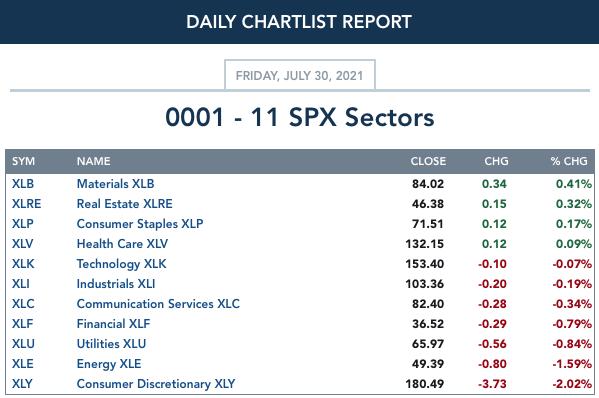Sort by the CLOSE column header
Image resolution: width=599 pixels, height=398 pixels.
coord(428,161)
